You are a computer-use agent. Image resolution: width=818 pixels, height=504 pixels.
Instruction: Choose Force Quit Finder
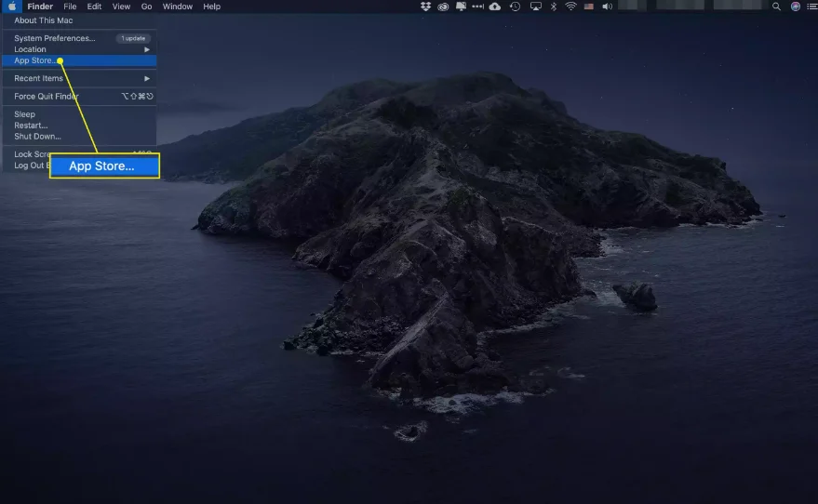[79, 97]
